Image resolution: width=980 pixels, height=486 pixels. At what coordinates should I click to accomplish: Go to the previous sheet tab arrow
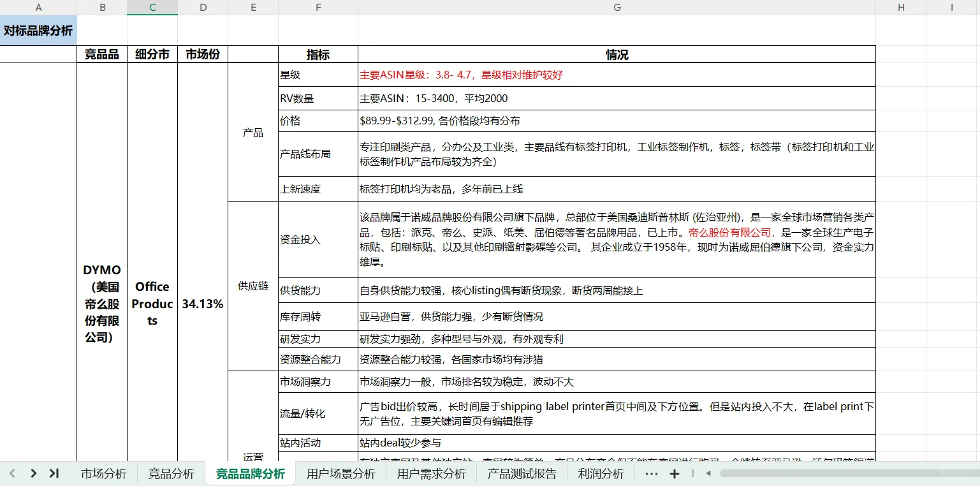(12, 474)
